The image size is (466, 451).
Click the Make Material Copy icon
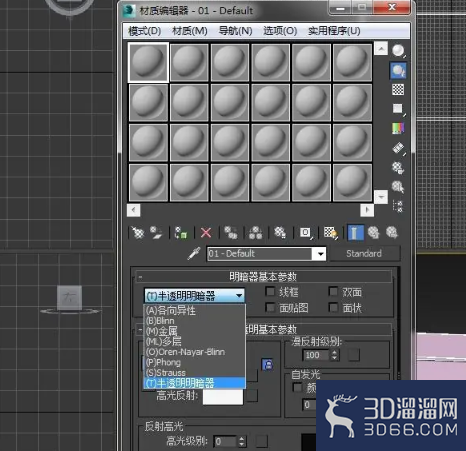point(231,232)
